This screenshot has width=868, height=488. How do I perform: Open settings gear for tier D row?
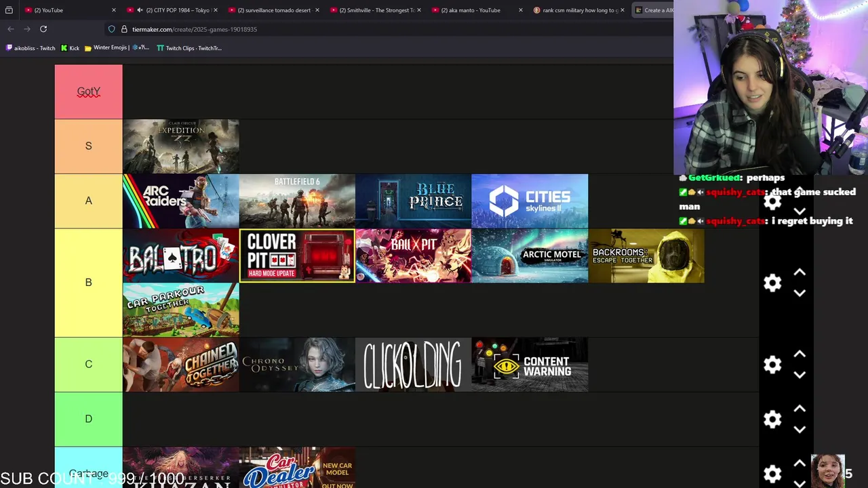(772, 419)
